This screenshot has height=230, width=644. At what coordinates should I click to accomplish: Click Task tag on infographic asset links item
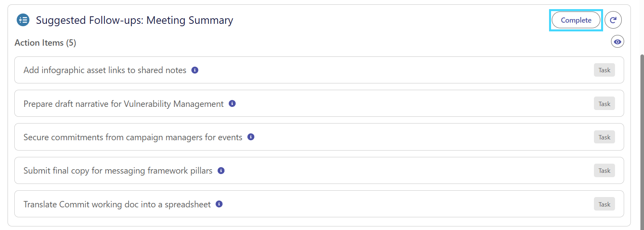coord(604,70)
